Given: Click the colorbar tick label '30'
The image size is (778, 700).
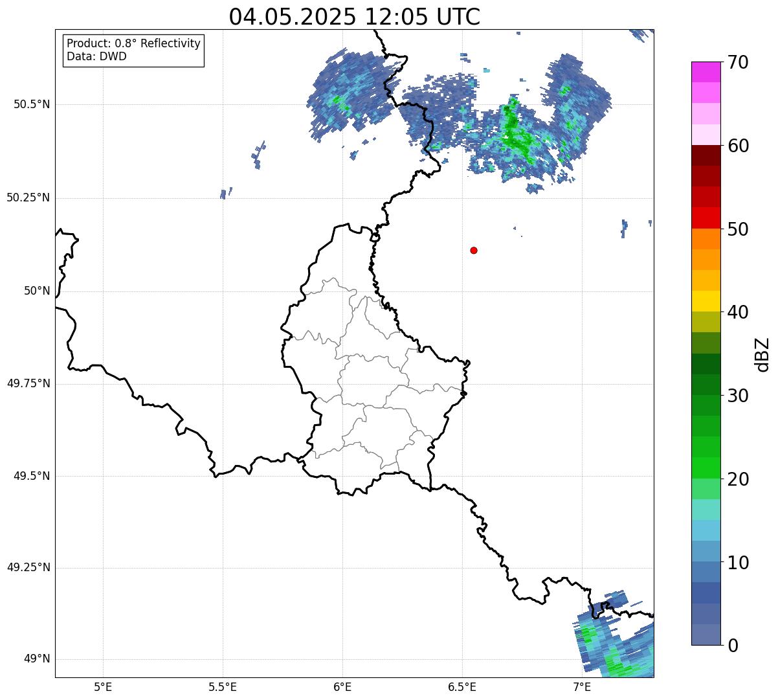Looking at the screenshot, I should (x=738, y=396).
